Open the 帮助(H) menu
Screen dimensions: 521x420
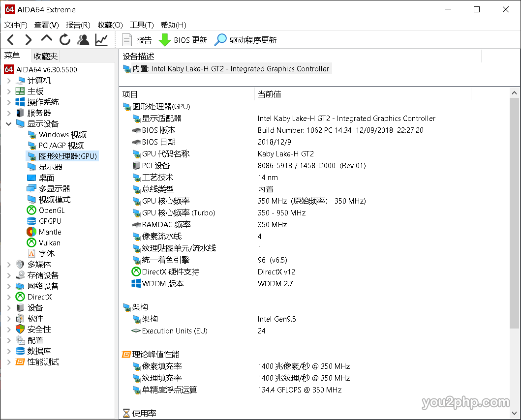(x=174, y=25)
